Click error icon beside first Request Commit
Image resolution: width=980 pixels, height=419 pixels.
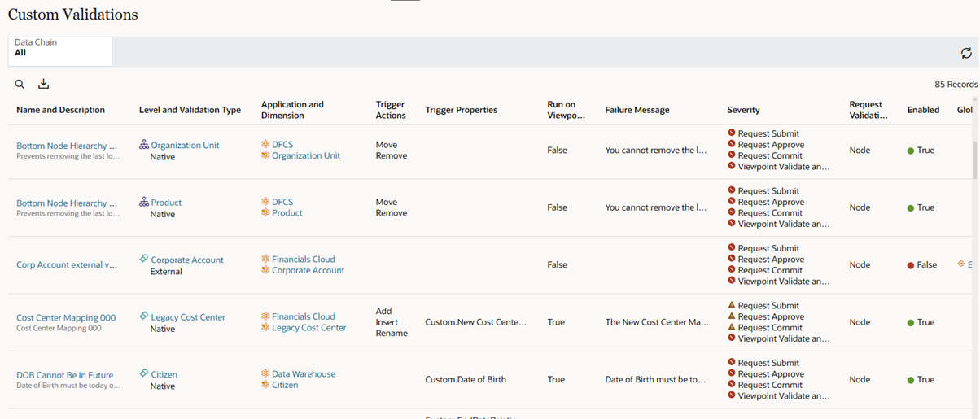pyautogui.click(x=732, y=155)
